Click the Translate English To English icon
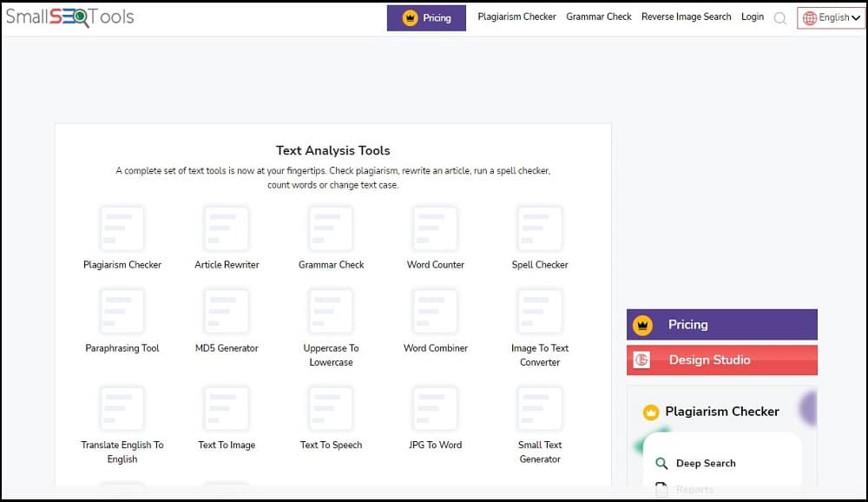868x502 pixels. (x=122, y=408)
